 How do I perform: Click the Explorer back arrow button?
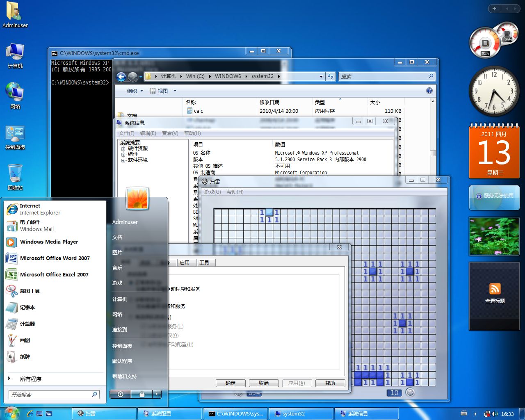[x=121, y=77]
